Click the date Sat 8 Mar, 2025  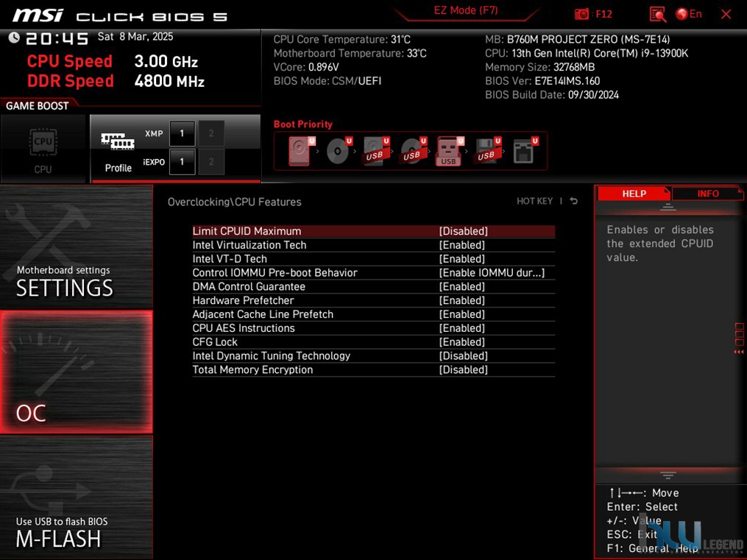pyautogui.click(x=135, y=37)
